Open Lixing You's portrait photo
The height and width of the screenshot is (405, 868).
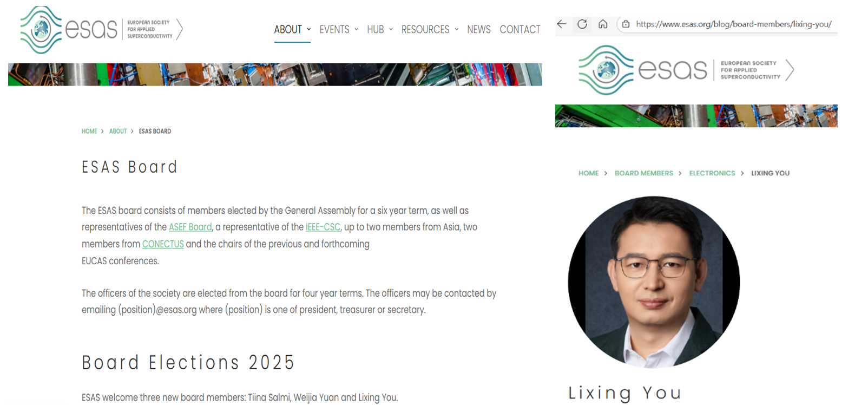[x=654, y=282]
